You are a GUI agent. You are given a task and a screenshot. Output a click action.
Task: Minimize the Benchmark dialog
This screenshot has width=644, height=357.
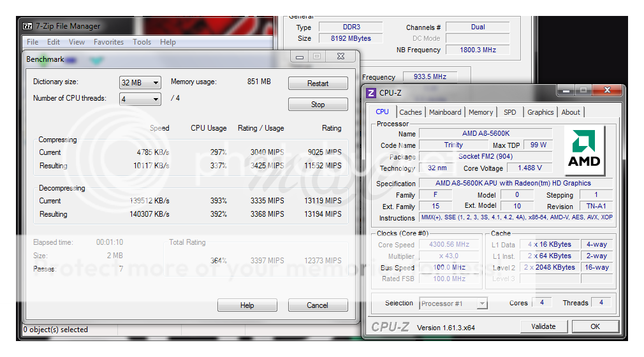click(x=300, y=56)
